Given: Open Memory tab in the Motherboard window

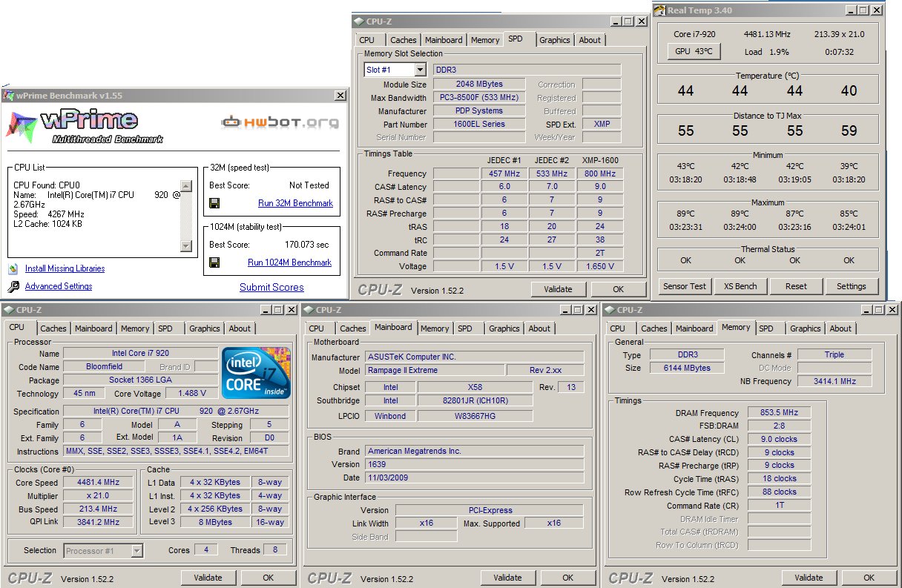Looking at the screenshot, I should click(435, 328).
